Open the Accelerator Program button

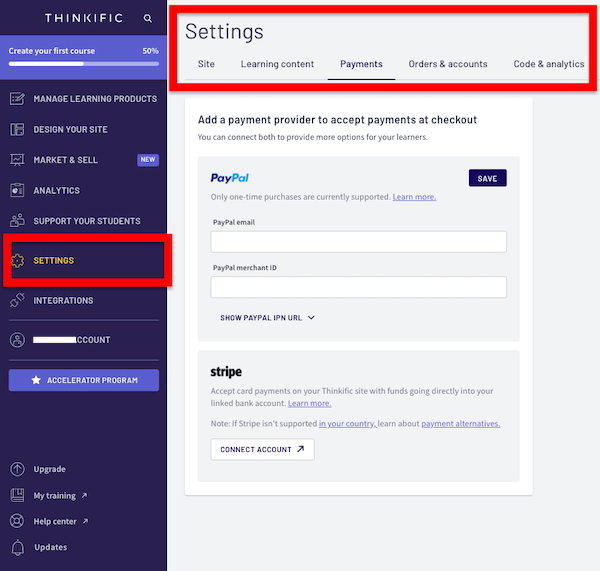click(84, 380)
